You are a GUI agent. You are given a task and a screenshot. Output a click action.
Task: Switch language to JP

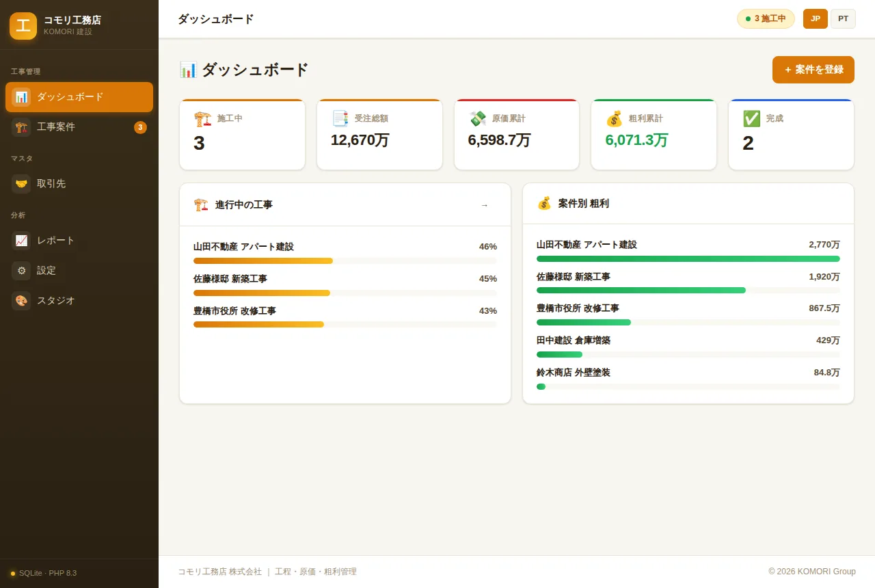(816, 18)
